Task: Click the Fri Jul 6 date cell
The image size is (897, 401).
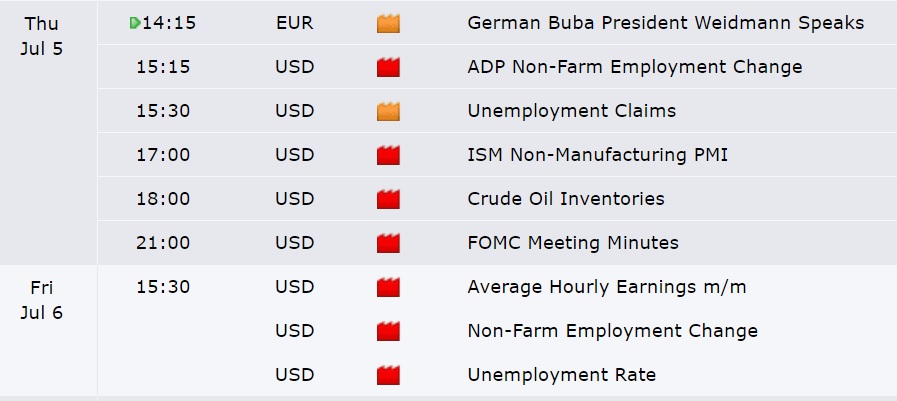Action: (x=41, y=300)
